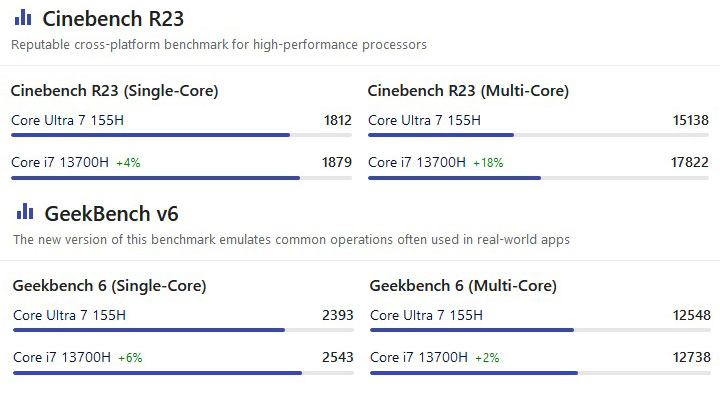
Task: Click the +6% difference label
Action: (130, 358)
